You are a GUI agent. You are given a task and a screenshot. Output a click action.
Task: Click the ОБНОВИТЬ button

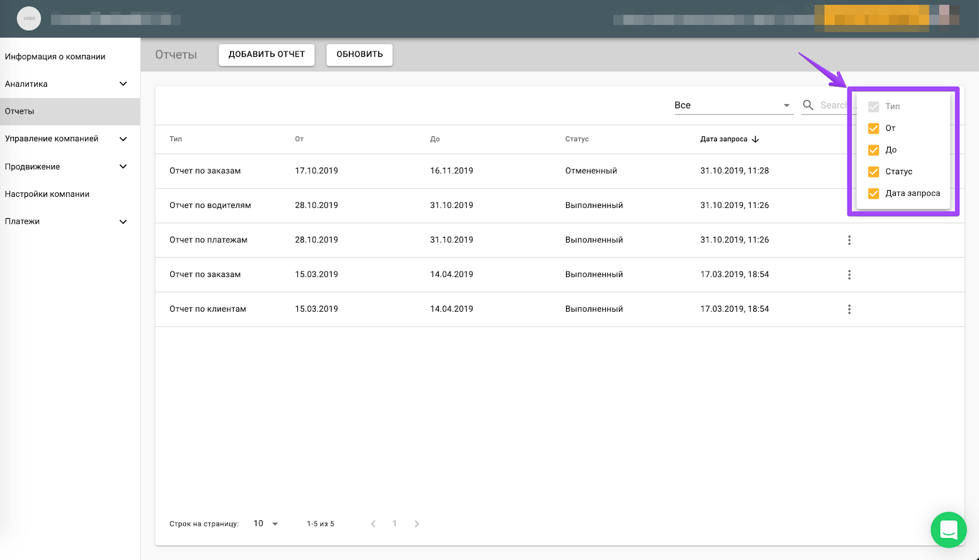(x=360, y=54)
